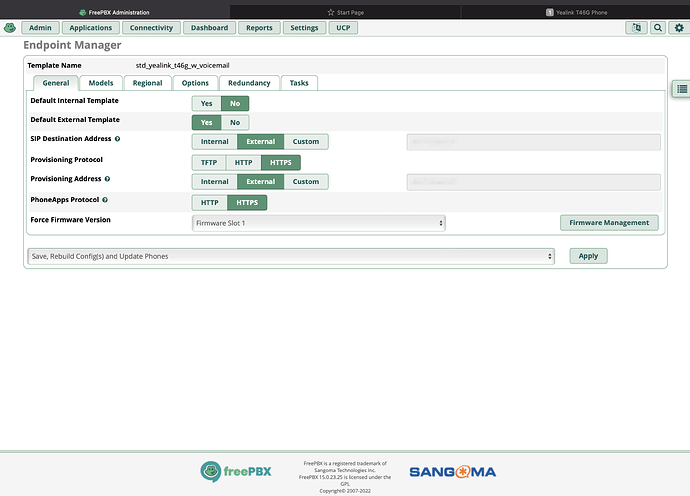The height and width of the screenshot is (496, 690).
Task: Click the Sangoma footer logo
Action: pyautogui.click(x=452, y=472)
